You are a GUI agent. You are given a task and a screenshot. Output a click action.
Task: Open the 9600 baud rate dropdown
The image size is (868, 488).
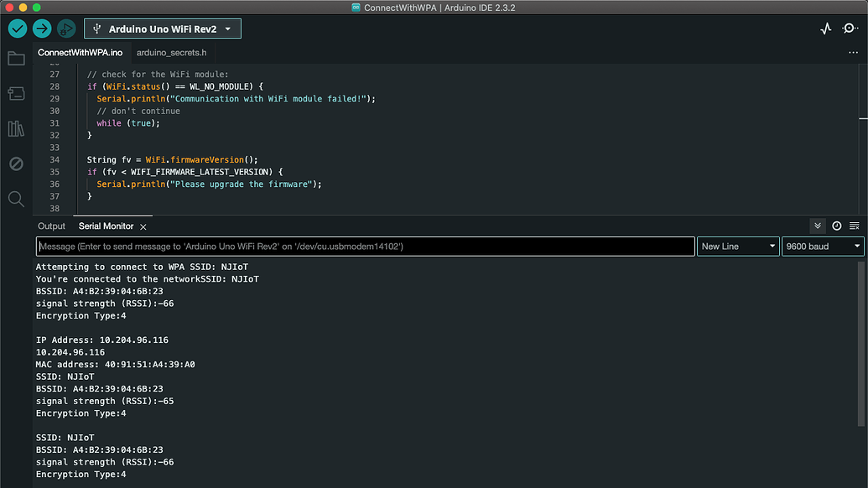click(x=822, y=247)
